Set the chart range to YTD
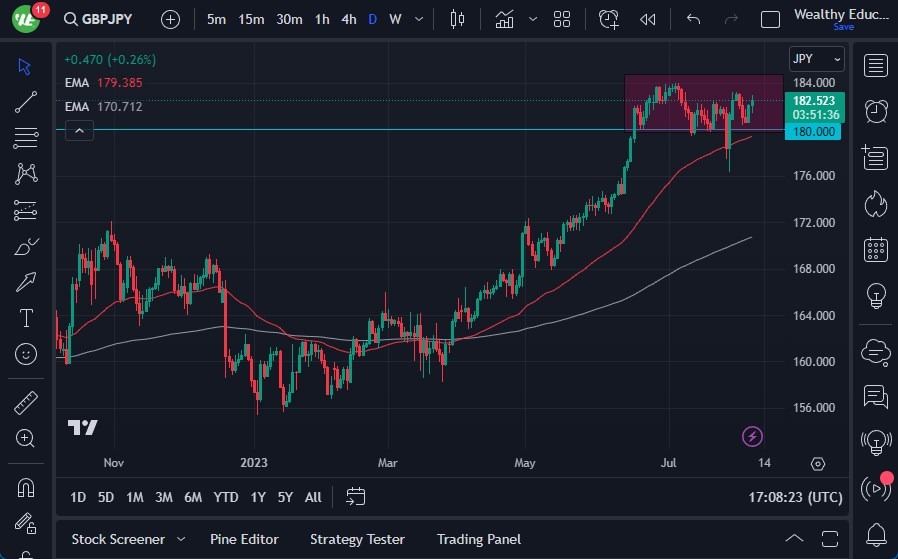This screenshot has width=898, height=559. tap(226, 497)
